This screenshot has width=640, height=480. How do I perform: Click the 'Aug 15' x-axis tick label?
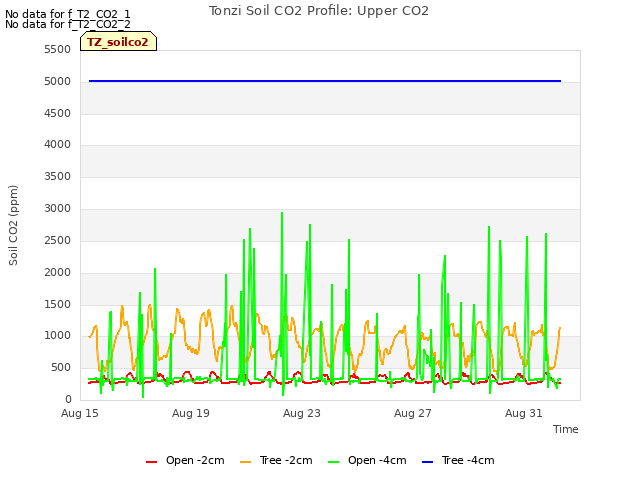(x=80, y=413)
